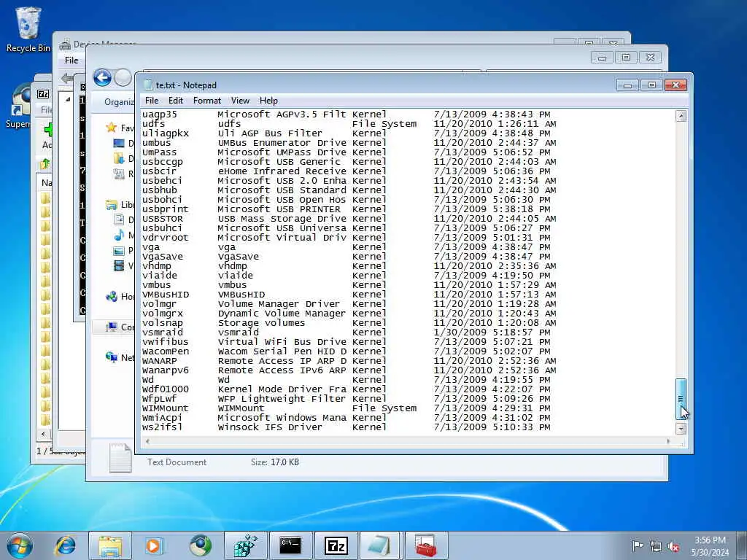The width and height of the screenshot is (747, 560).
Task: Open Windows Explorer taskbar button
Action: tap(110, 545)
